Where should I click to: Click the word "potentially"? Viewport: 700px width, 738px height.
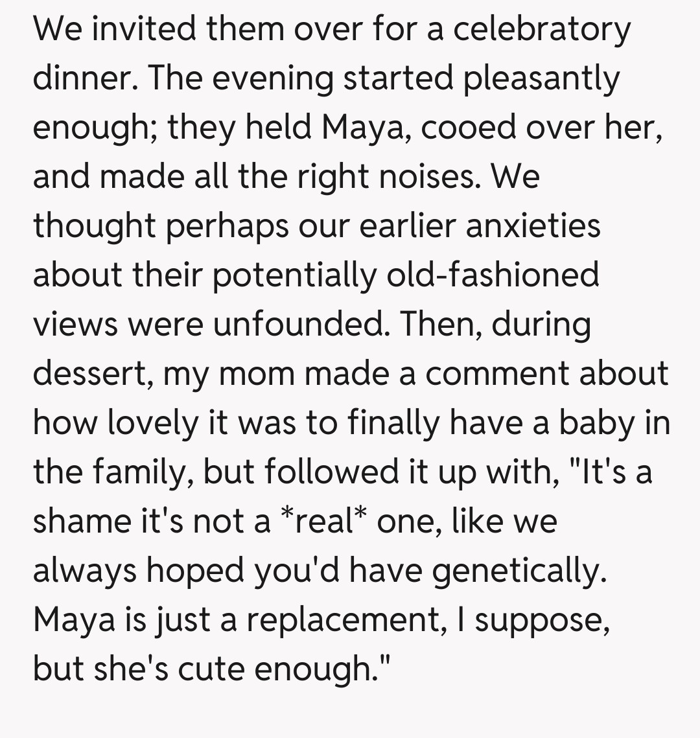[x=294, y=275]
